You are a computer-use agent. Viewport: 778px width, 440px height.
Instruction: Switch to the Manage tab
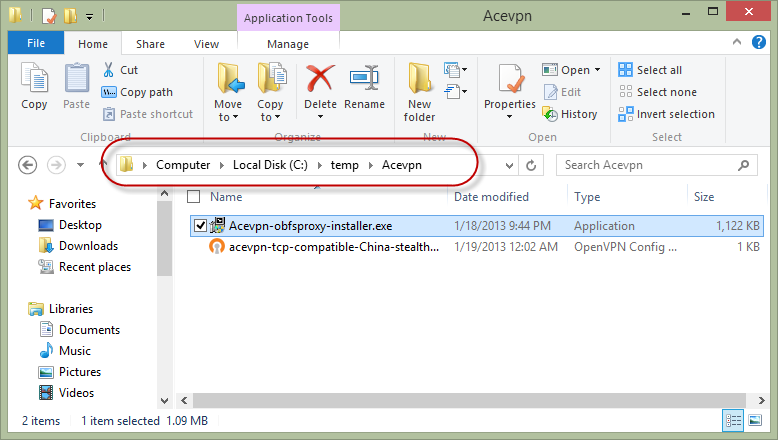pyautogui.click(x=288, y=44)
